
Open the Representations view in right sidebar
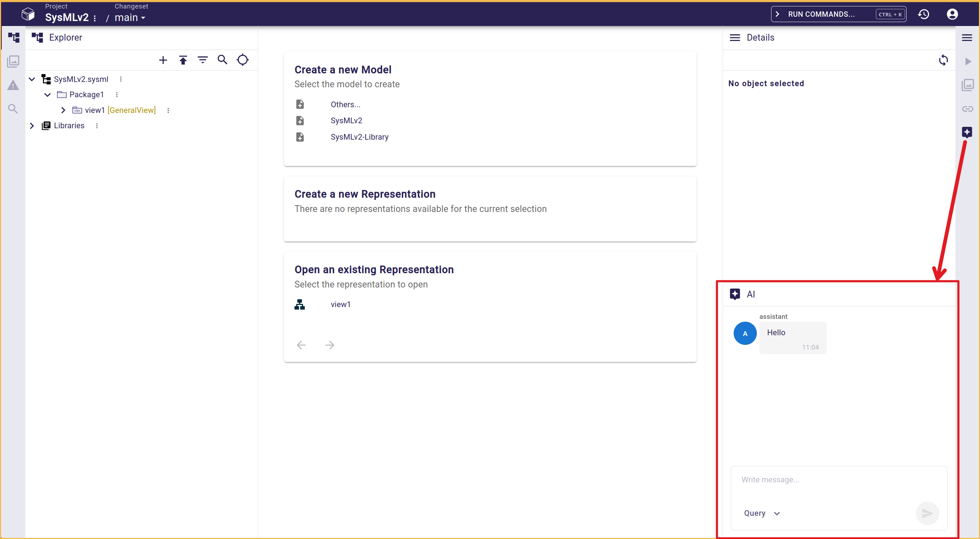(968, 85)
